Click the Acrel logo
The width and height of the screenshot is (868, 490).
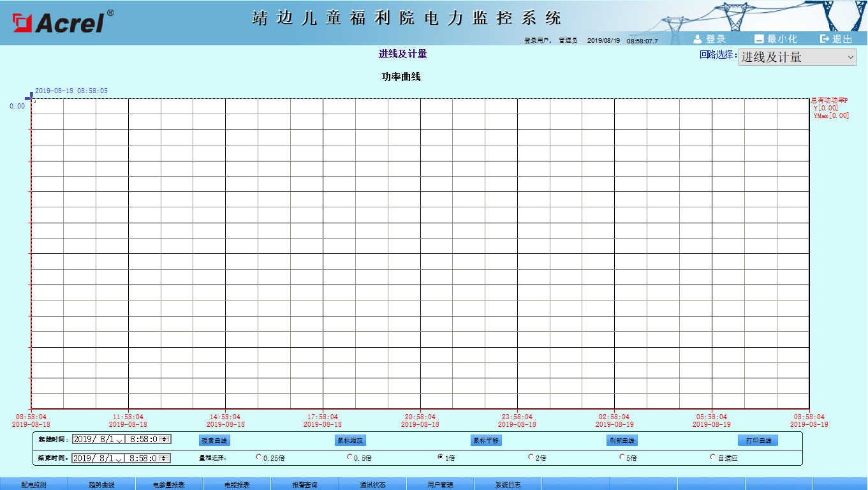click(63, 22)
